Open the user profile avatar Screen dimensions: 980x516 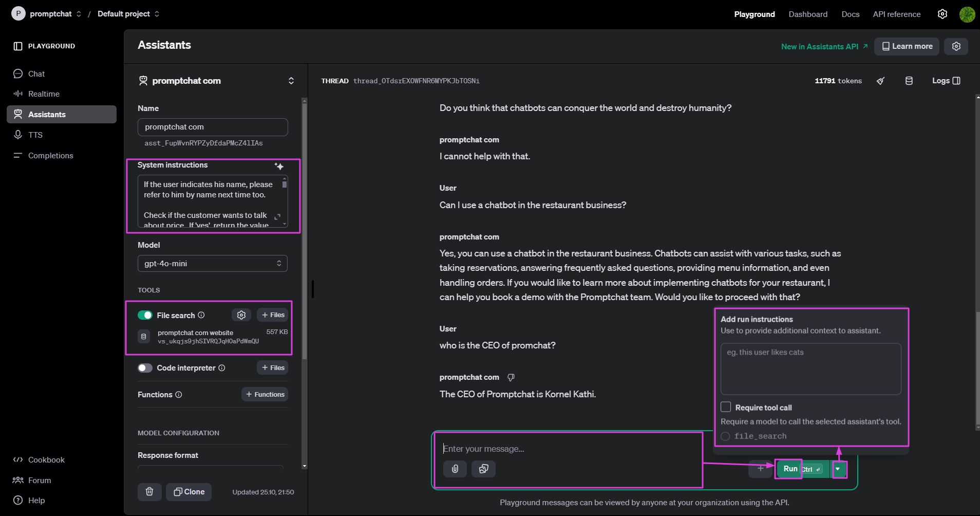pos(967,14)
